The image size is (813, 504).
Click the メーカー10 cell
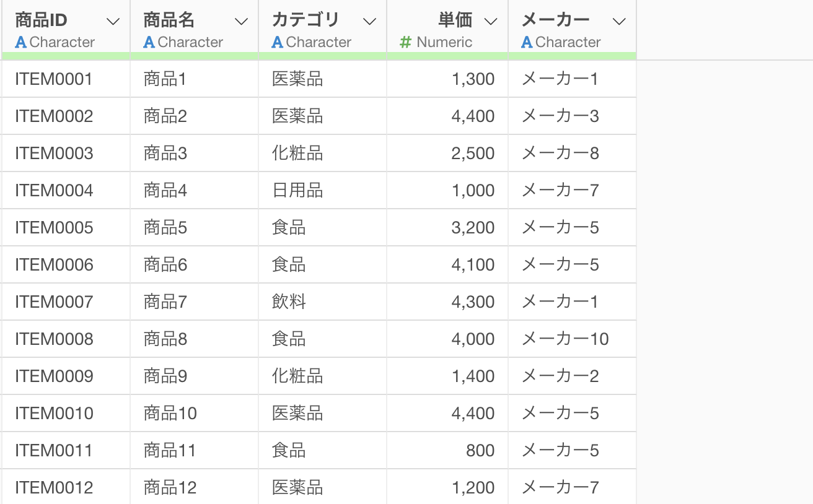[572, 339]
